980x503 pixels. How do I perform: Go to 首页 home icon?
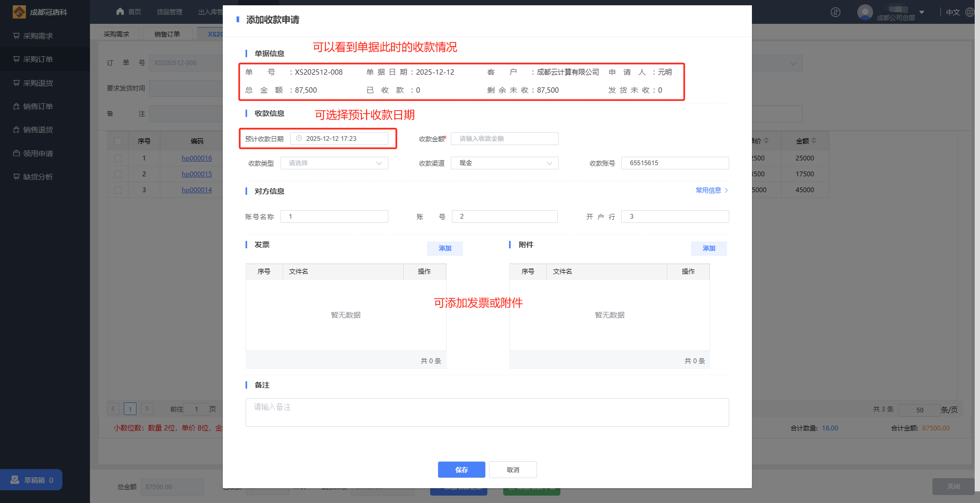(121, 12)
